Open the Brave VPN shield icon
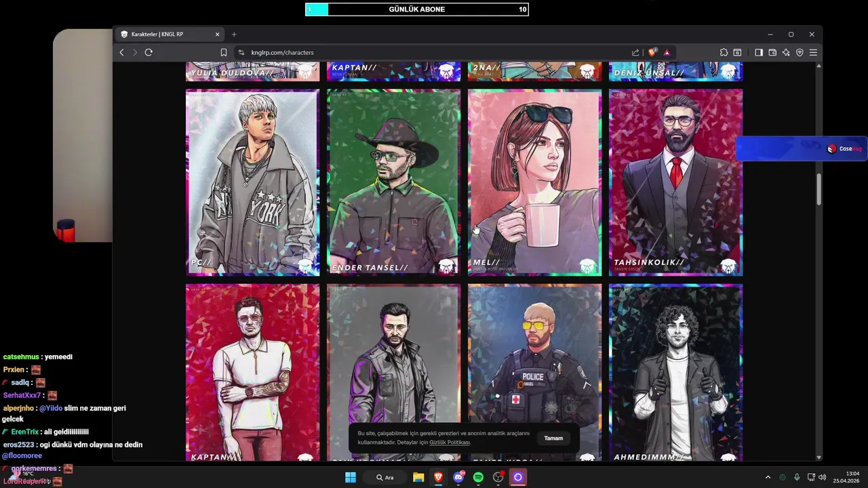868x488 pixels. [800, 52]
